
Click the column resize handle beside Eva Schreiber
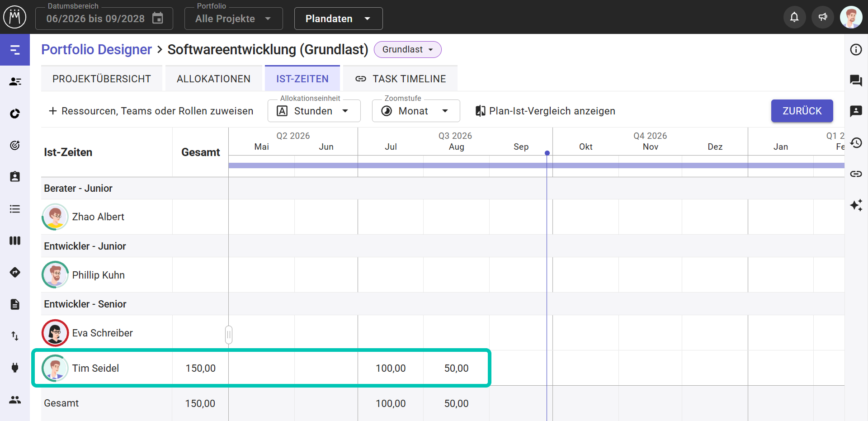click(229, 335)
